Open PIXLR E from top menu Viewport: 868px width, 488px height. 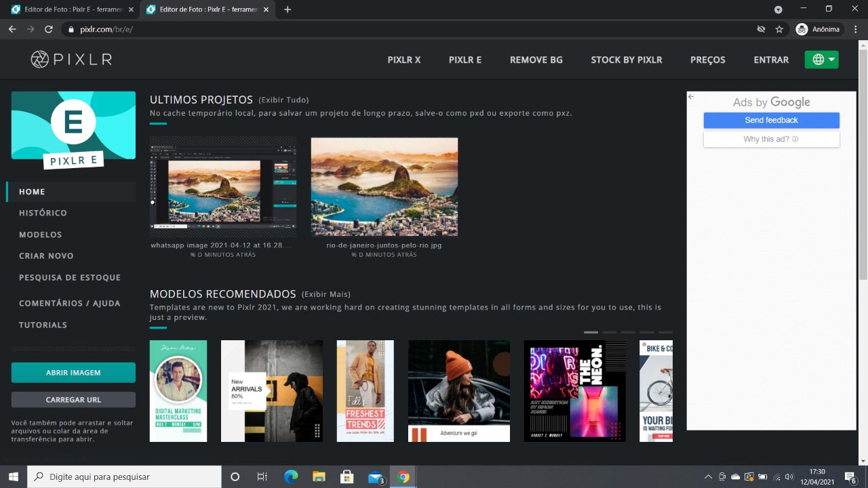pyautogui.click(x=465, y=60)
